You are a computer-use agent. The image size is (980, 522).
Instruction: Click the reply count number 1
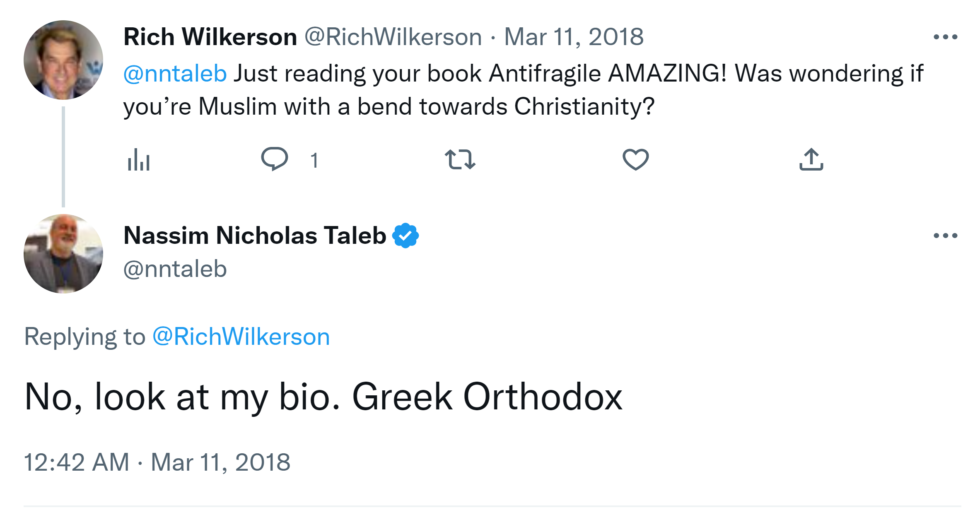[x=314, y=160]
